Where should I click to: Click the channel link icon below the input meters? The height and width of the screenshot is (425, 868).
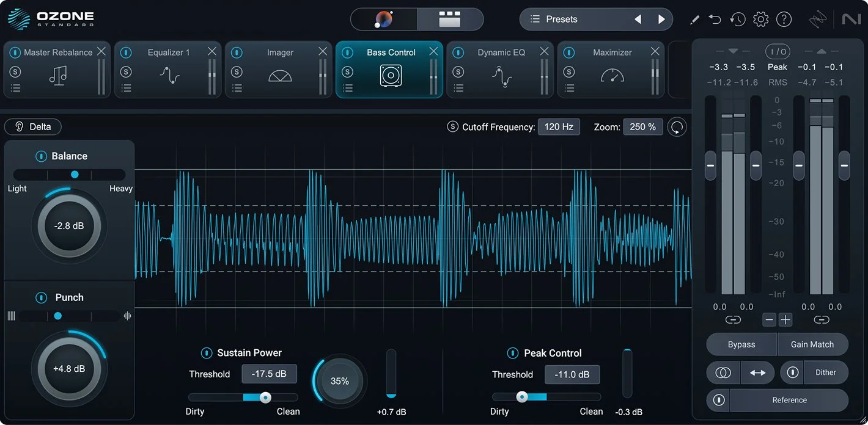pos(732,319)
